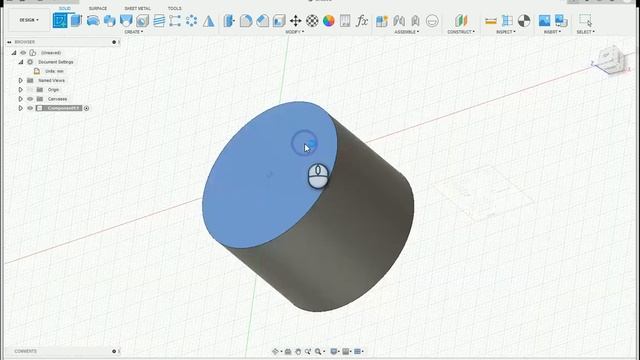Select the Hole tool icon

pyautogui.click(x=142, y=20)
